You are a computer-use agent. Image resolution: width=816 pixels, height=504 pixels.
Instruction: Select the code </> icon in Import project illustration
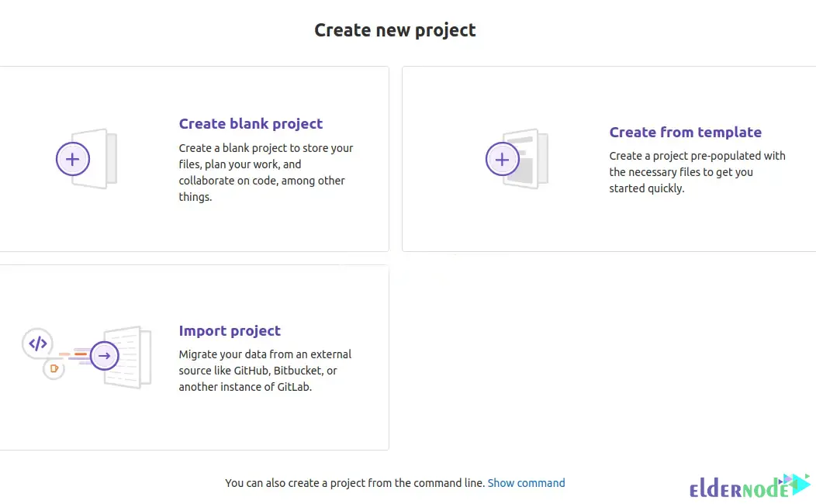click(37, 343)
